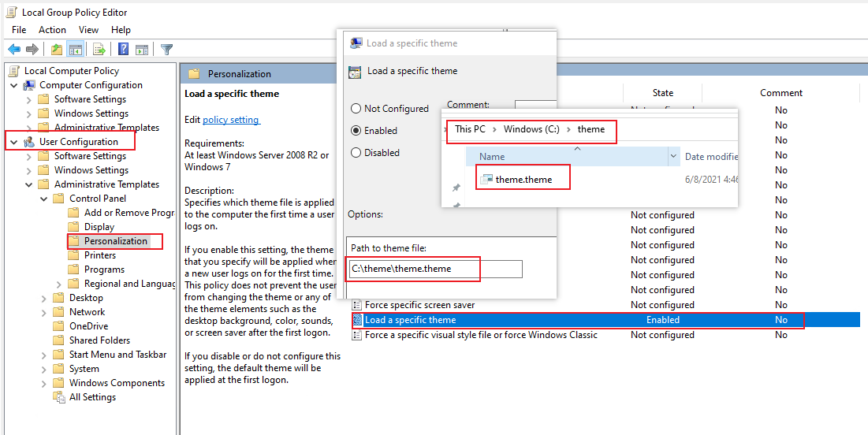Click the Local Computer Policy root icon
This screenshot has height=435, width=868.
[15, 71]
